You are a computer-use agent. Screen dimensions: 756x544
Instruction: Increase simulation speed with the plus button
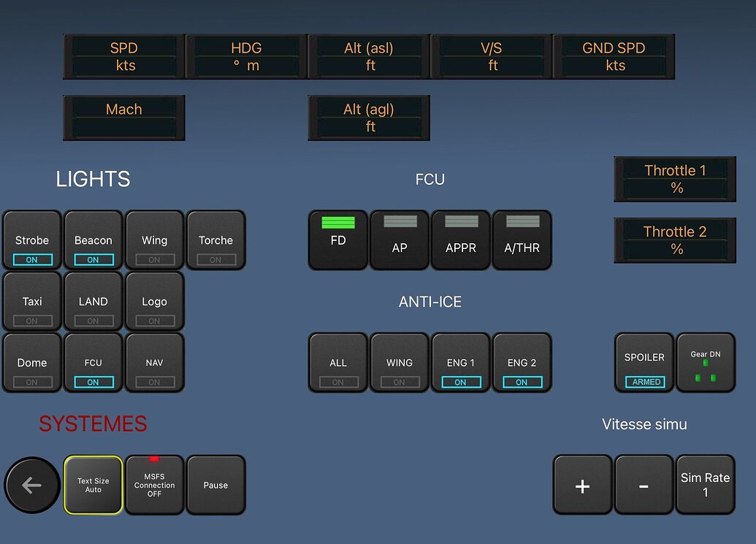(x=582, y=485)
